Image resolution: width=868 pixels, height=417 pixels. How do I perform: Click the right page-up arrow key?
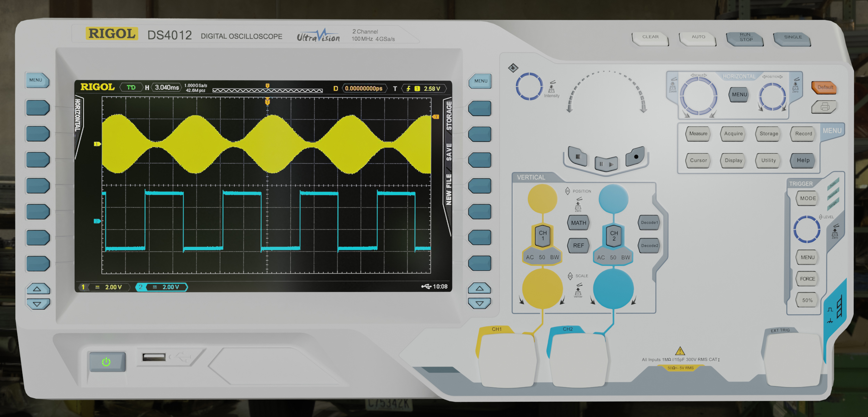(x=480, y=288)
